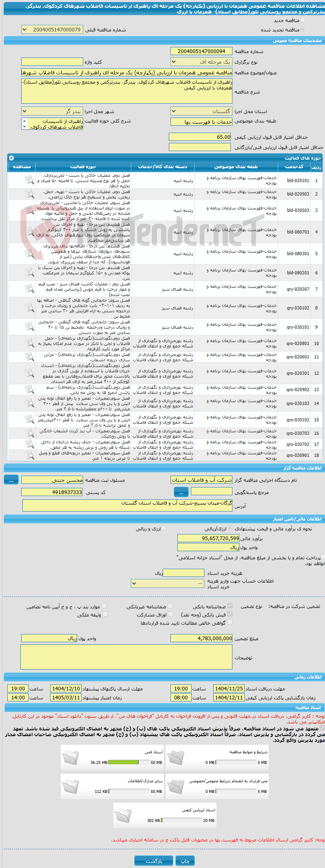
Task: Click the دسته بندی کالا/خدمات column header
Action: click(163, 167)
